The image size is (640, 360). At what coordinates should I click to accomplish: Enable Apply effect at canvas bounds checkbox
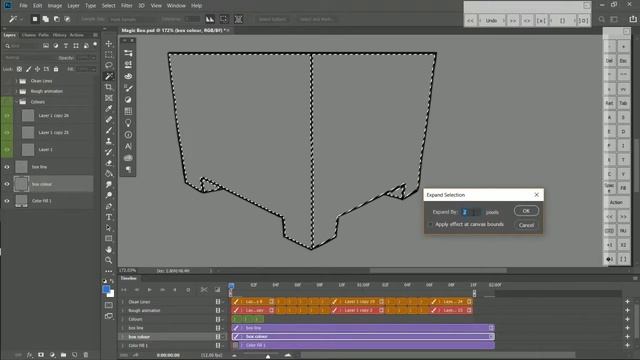click(430, 224)
